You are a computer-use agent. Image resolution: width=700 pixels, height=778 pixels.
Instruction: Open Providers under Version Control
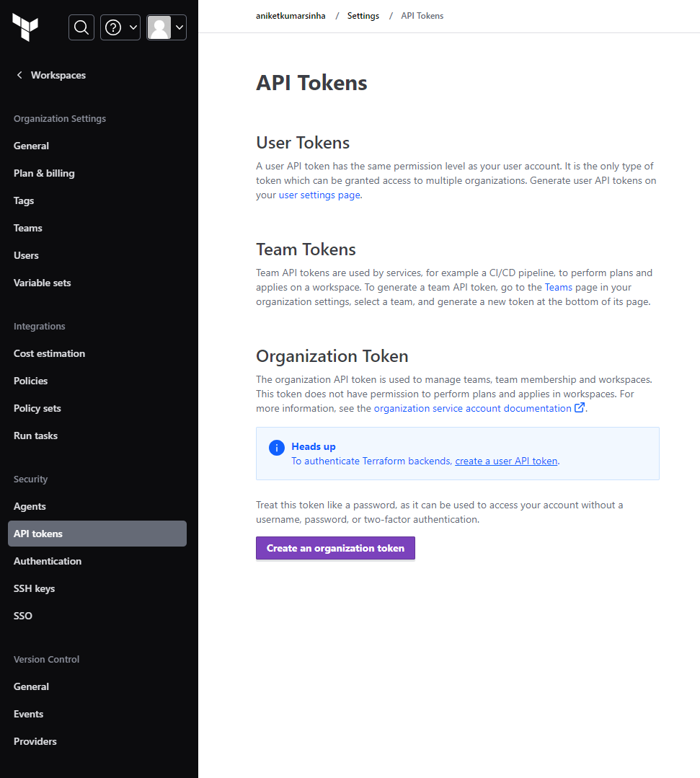(35, 741)
